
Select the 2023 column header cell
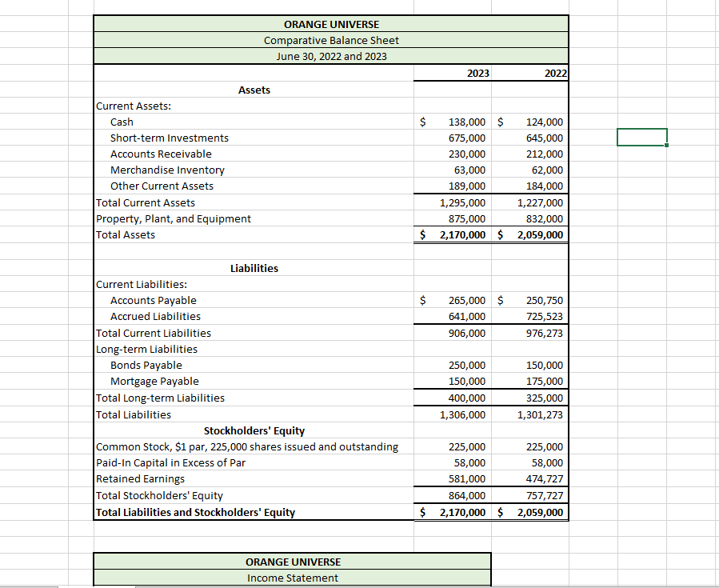click(452, 73)
